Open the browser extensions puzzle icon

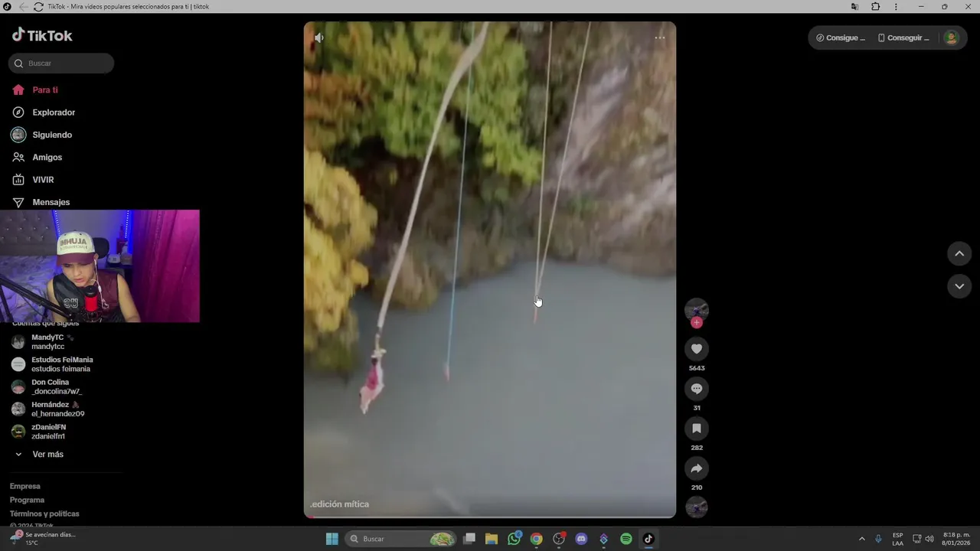click(876, 7)
